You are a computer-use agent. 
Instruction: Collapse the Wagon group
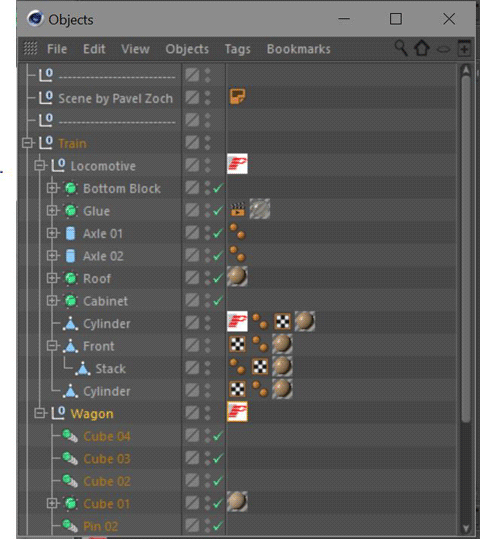tap(40, 413)
